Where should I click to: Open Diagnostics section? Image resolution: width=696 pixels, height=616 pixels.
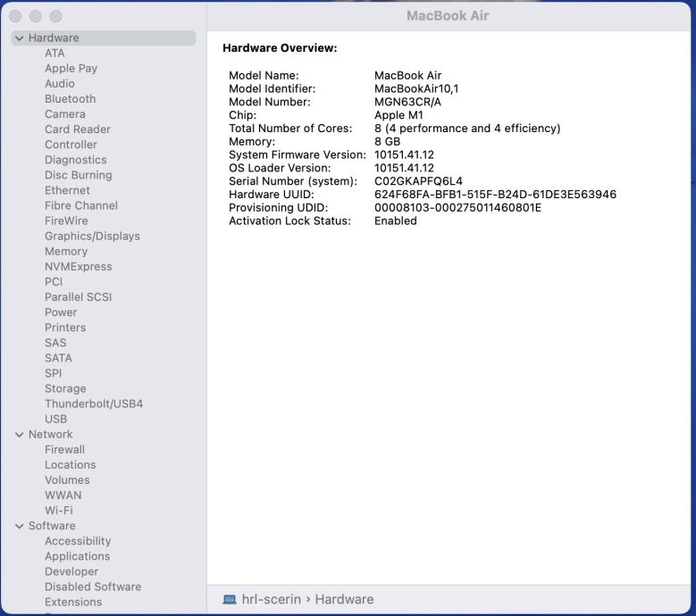pyautogui.click(x=75, y=160)
